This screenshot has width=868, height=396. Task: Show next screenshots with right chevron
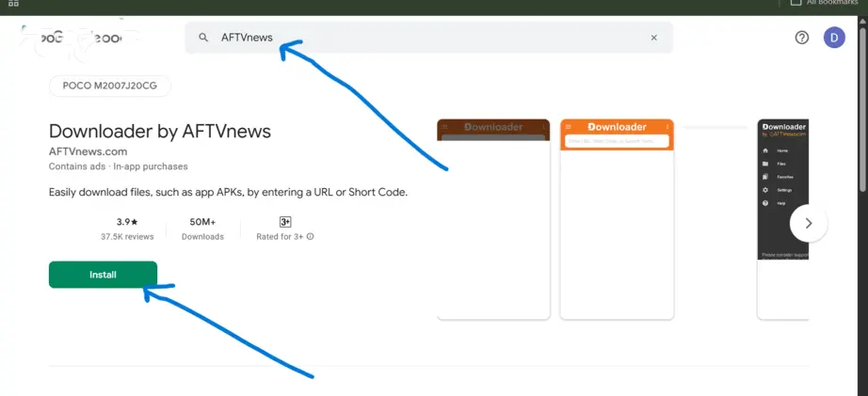pos(808,224)
